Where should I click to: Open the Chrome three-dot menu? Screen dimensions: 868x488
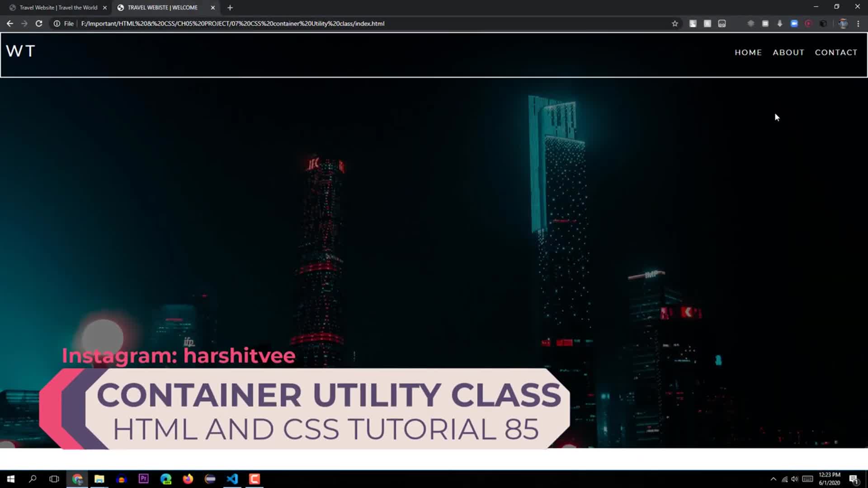pos(858,23)
